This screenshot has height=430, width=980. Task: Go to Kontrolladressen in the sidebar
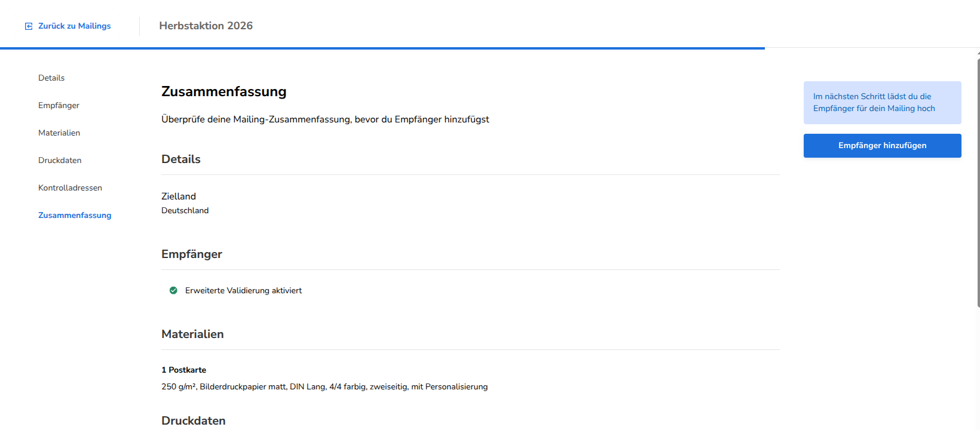click(x=70, y=188)
